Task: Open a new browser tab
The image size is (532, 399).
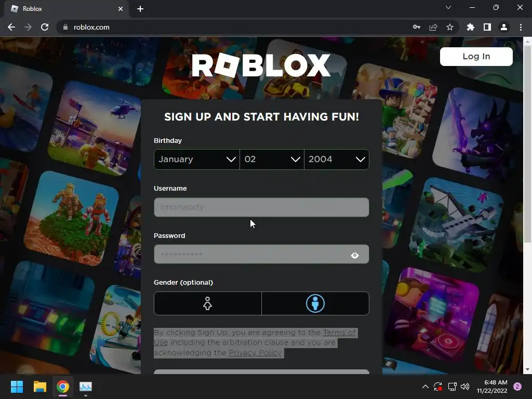Action: (x=140, y=9)
